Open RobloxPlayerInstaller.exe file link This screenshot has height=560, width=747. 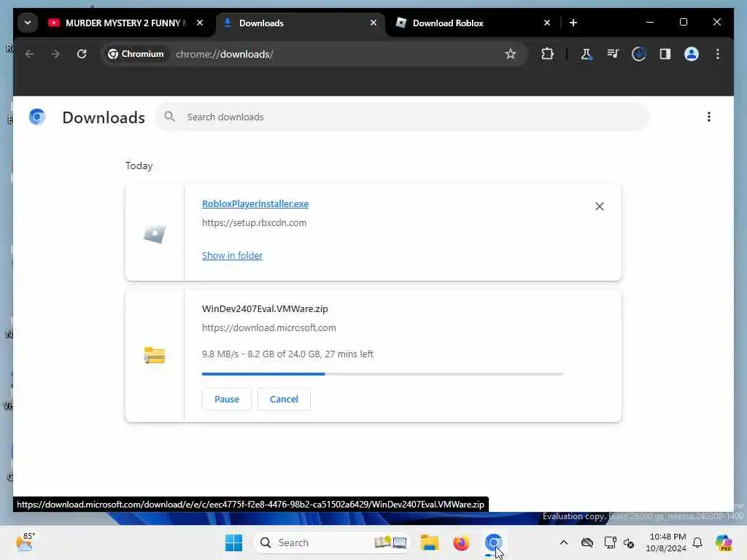point(255,204)
